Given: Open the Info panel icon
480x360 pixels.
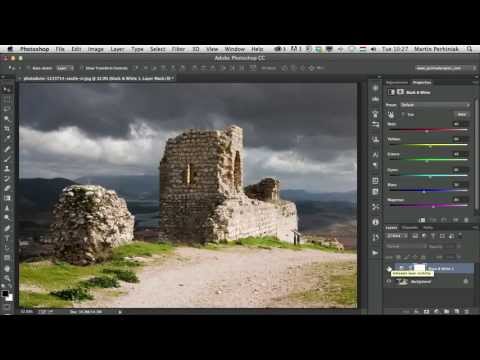Looking at the screenshot, I should (x=375, y=222).
